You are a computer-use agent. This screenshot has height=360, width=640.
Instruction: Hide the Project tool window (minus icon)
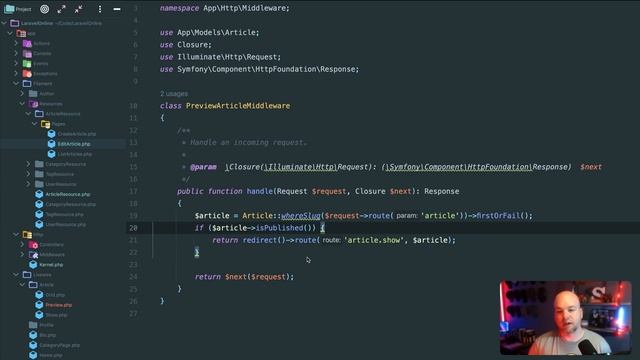pos(117,9)
